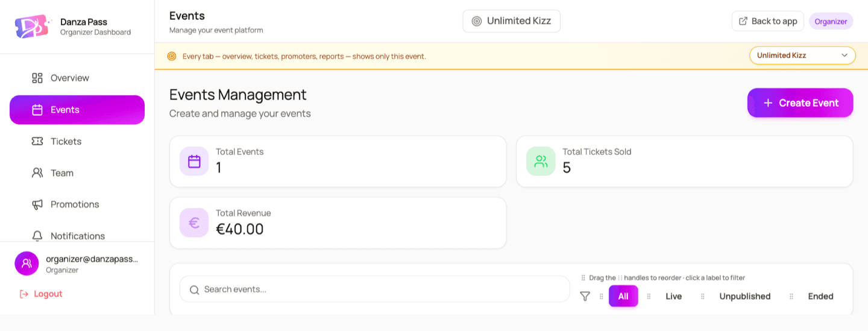Open the Unlimited Kizz event dropdown
The height and width of the screenshot is (331, 868).
click(x=802, y=55)
